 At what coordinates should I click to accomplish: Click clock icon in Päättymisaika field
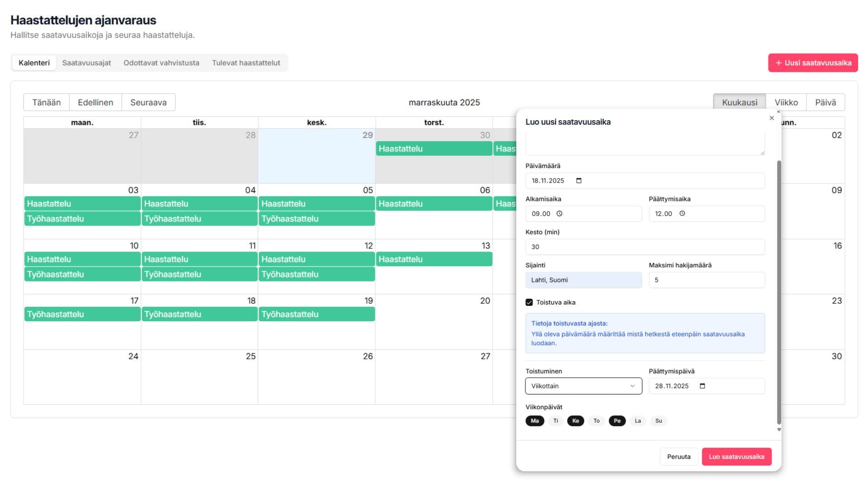[682, 214]
